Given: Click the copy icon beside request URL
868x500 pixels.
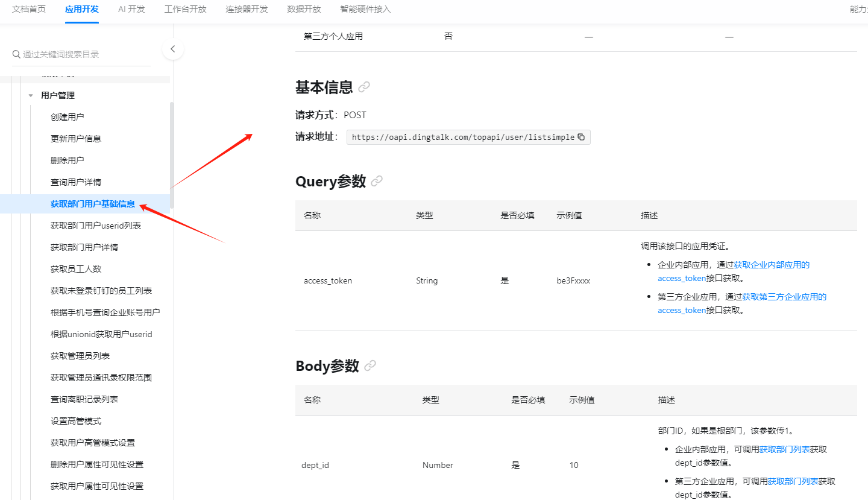Looking at the screenshot, I should [x=581, y=137].
